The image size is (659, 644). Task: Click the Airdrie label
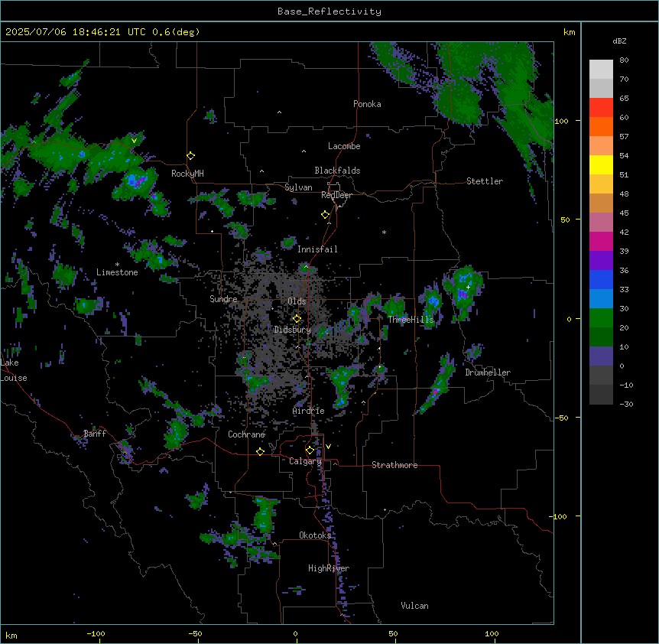coord(308,411)
